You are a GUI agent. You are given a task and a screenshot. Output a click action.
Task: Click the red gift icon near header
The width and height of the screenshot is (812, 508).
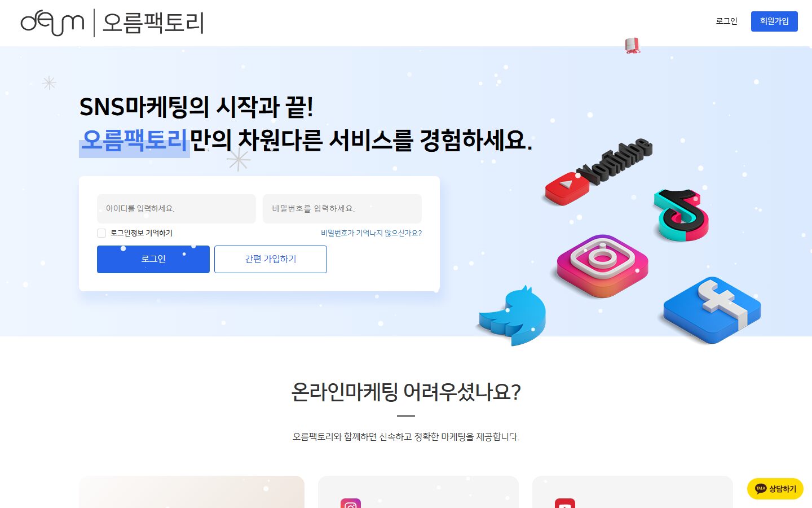click(x=633, y=46)
